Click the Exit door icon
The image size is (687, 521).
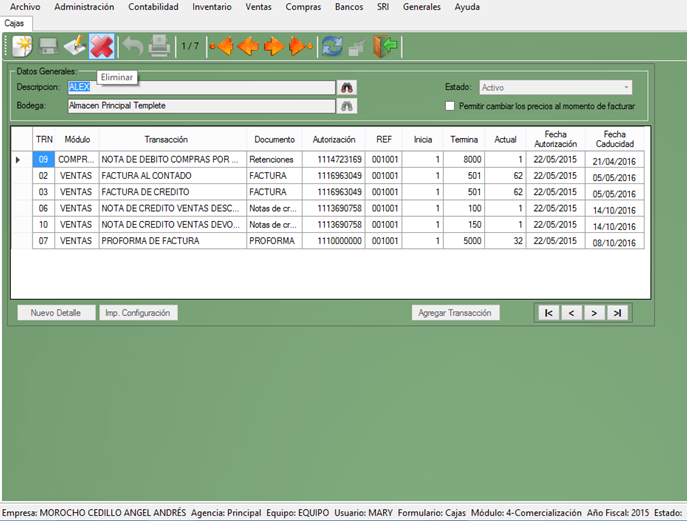(385, 46)
